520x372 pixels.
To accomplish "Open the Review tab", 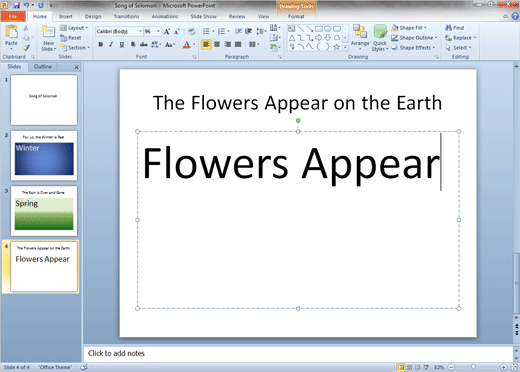I will [x=237, y=16].
